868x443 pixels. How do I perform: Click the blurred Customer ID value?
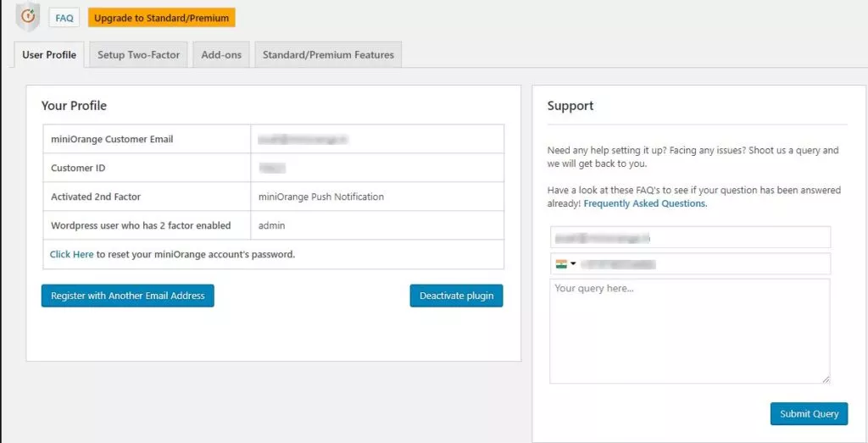[x=272, y=168]
